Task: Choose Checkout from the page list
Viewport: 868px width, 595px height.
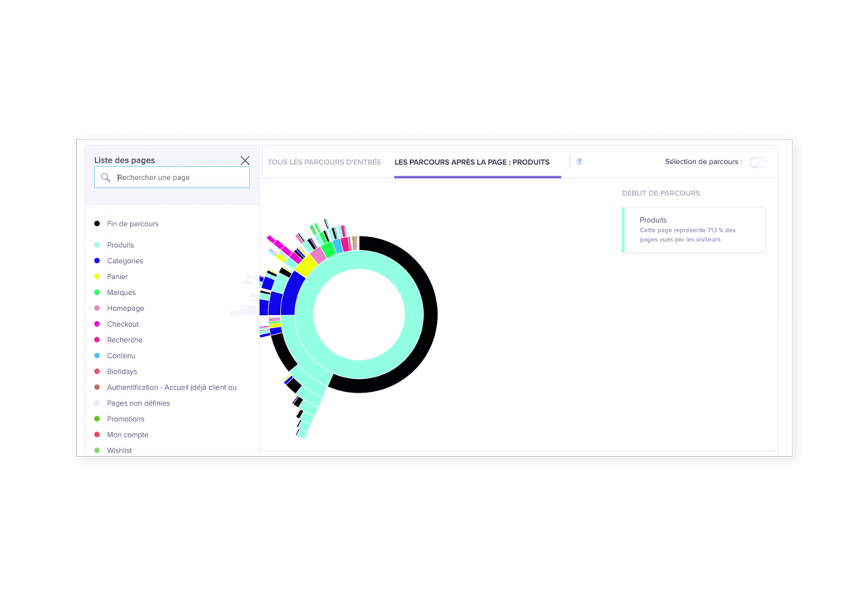Action: click(123, 324)
